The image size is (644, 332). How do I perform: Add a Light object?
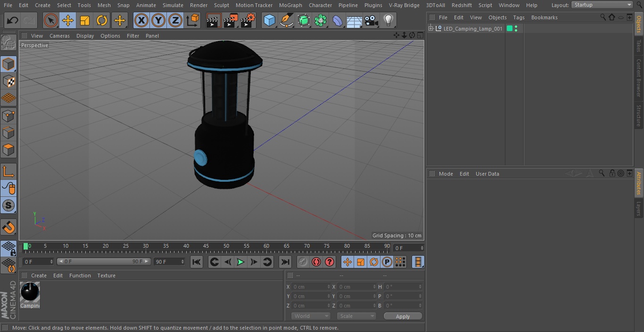[x=388, y=20]
